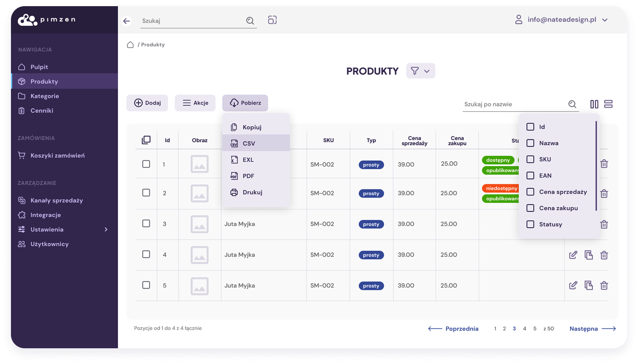This screenshot has height=364, width=638.
Task: Tick the checkbox for product row 3
Action: click(146, 224)
